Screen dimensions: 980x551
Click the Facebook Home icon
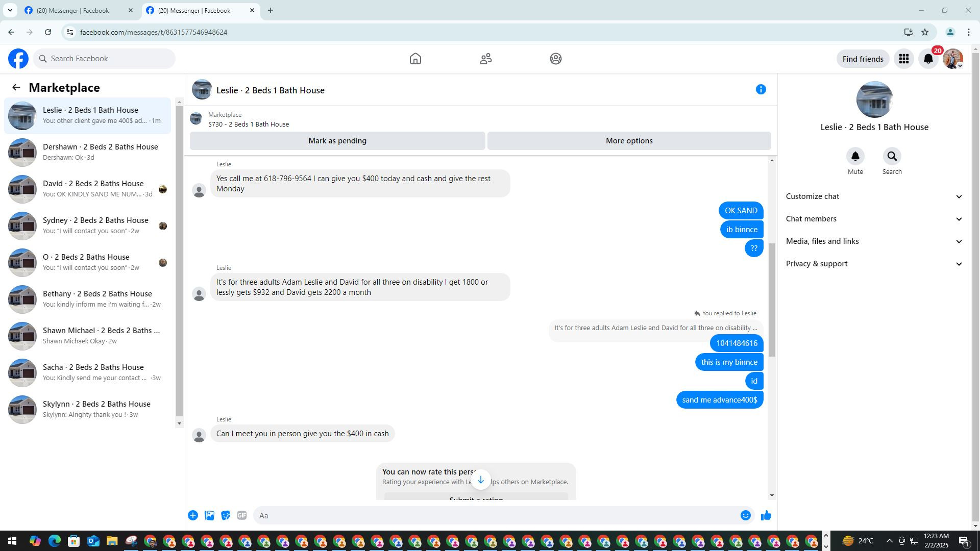tap(415, 59)
